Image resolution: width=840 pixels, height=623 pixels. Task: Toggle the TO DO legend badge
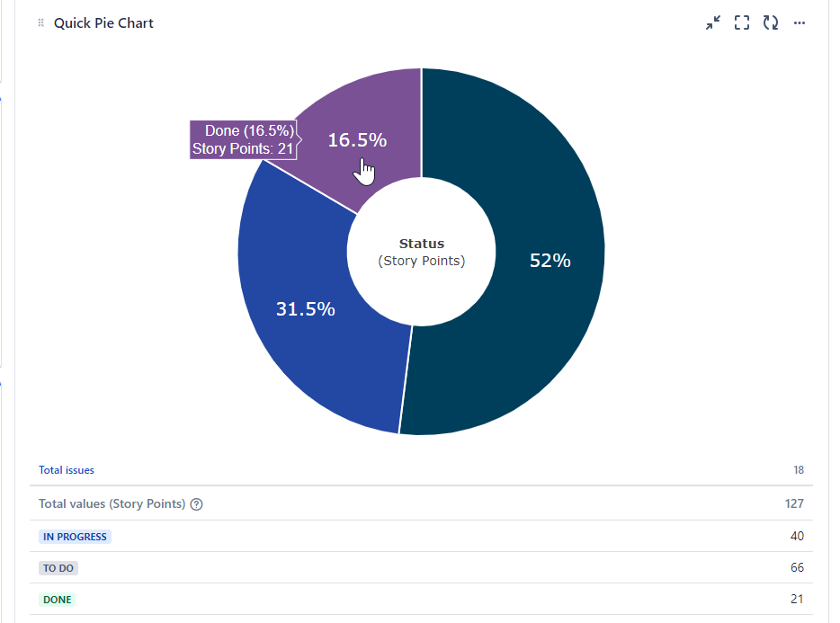pos(58,567)
